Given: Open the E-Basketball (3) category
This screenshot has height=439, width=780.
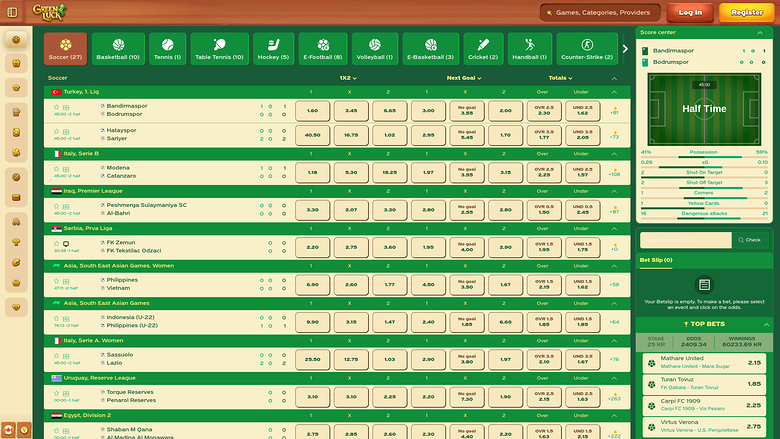Looking at the screenshot, I should (x=430, y=49).
